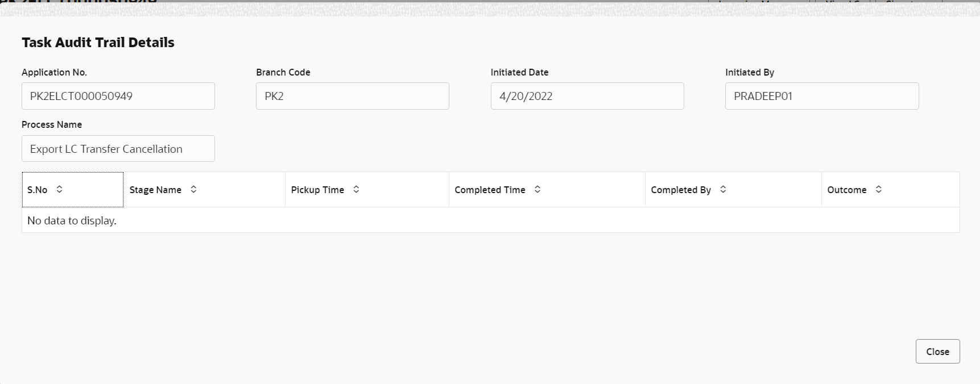
Task: Click the Initiated By label
Action: point(750,72)
